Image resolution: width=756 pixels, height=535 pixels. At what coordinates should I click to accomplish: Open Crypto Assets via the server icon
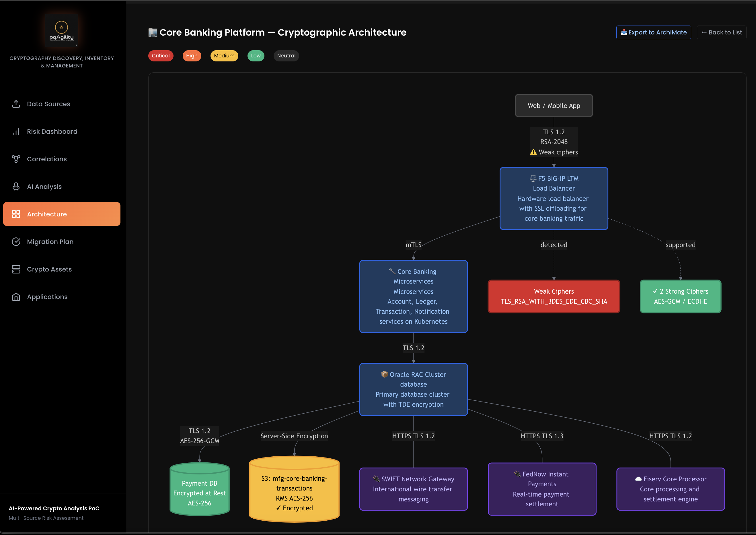click(x=16, y=269)
